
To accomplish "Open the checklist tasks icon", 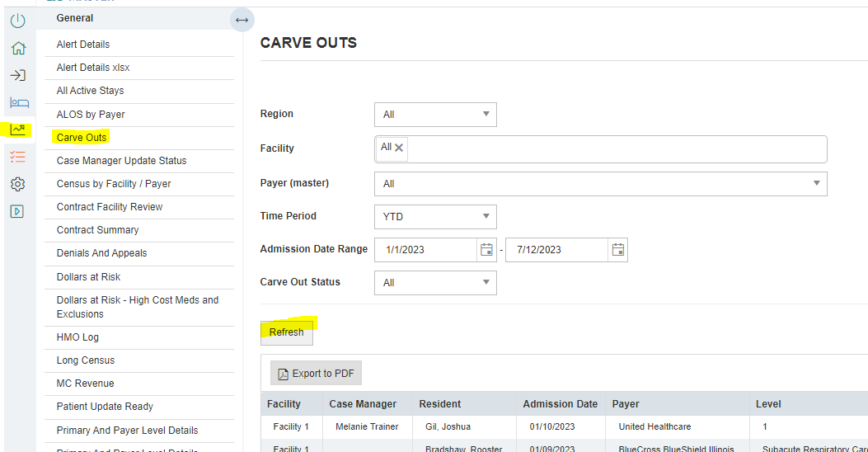I will [17, 157].
